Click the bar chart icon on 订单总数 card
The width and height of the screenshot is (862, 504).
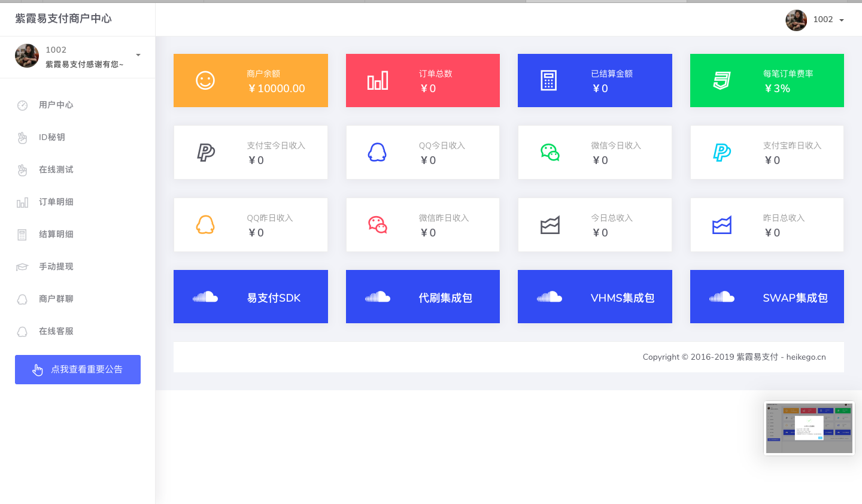[x=378, y=81]
